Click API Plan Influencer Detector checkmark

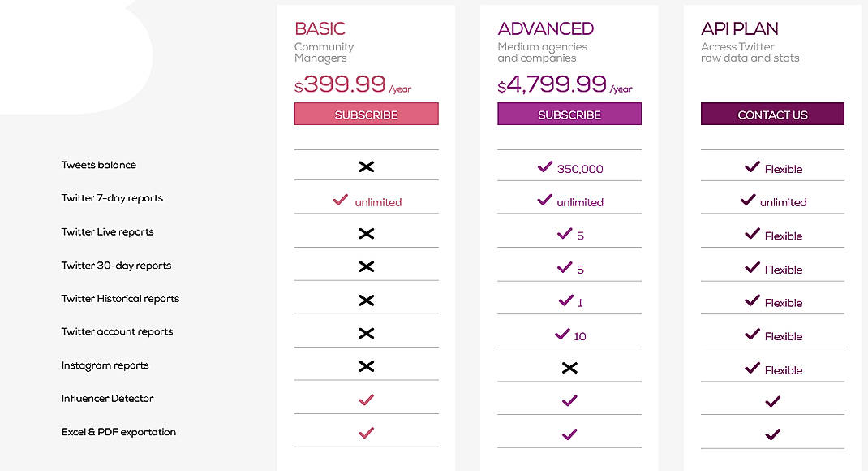pos(772,400)
